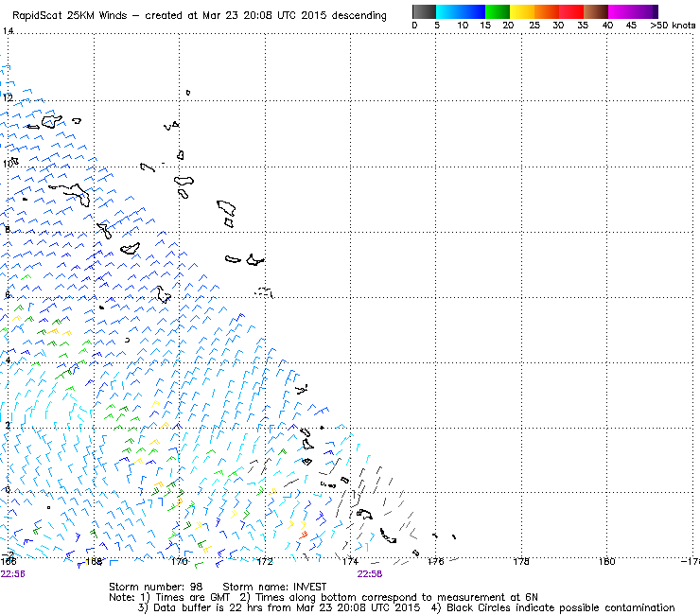700x615 pixels.
Task: Click the '20' label under the color bar
Action: (x=508, y=26)
